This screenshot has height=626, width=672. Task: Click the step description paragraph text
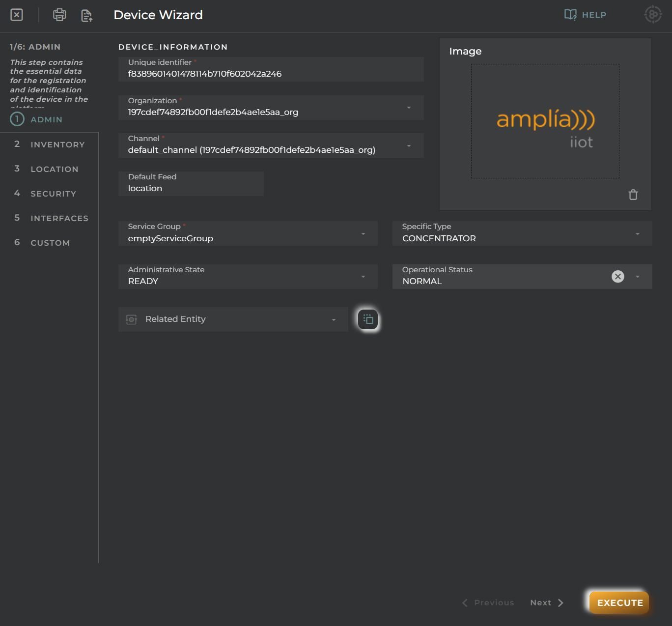pos(49,83)
